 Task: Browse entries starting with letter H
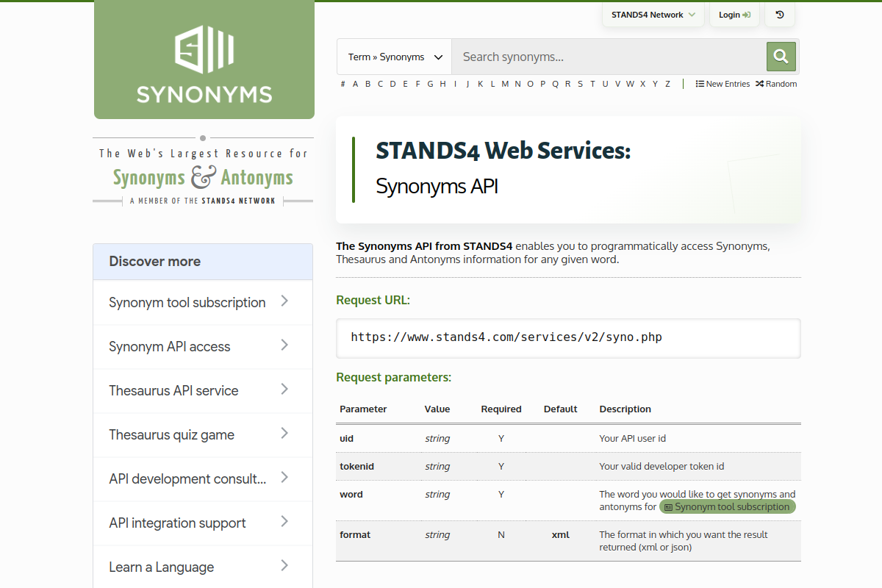(442, 84)
